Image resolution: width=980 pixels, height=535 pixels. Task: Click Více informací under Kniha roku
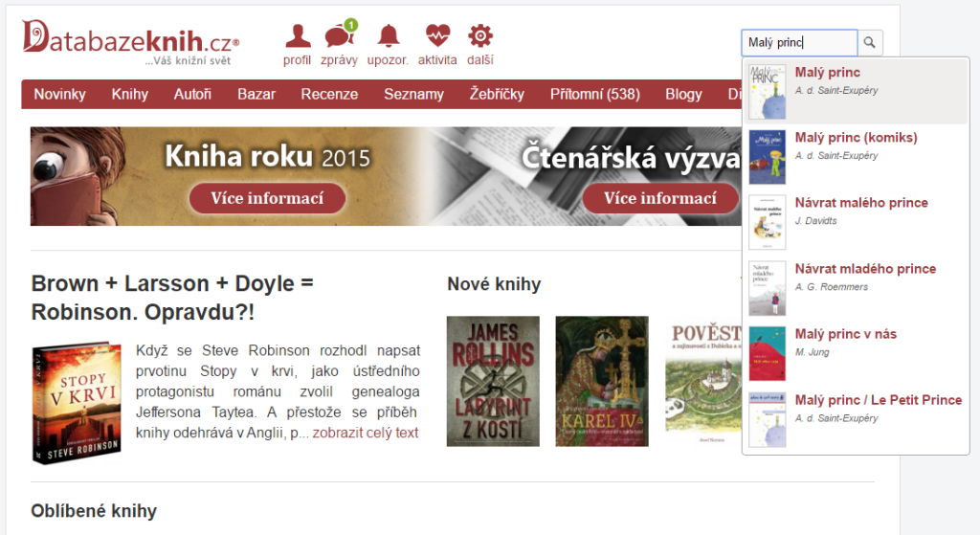[x=268, y=198]
